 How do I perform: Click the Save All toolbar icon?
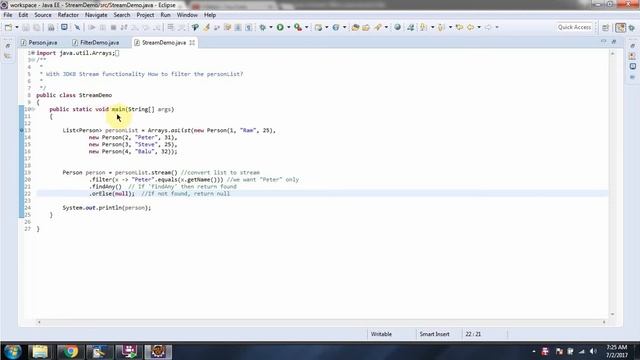pos(37,27)
